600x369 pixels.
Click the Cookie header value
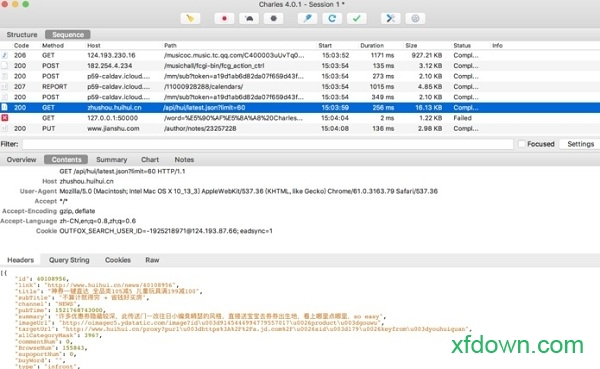pyautogui.click(x=166, y=231)
